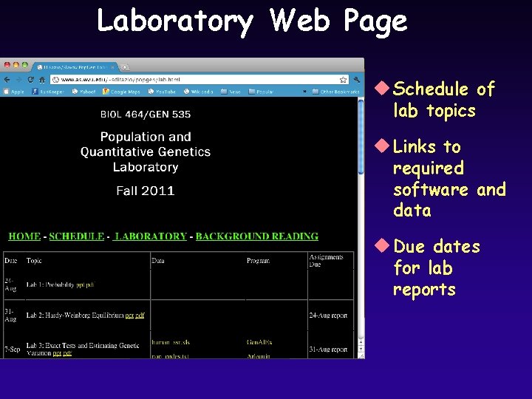Click the 'Topic' column header
Screen dimensions: 532x399
click(x=34, y=261)
